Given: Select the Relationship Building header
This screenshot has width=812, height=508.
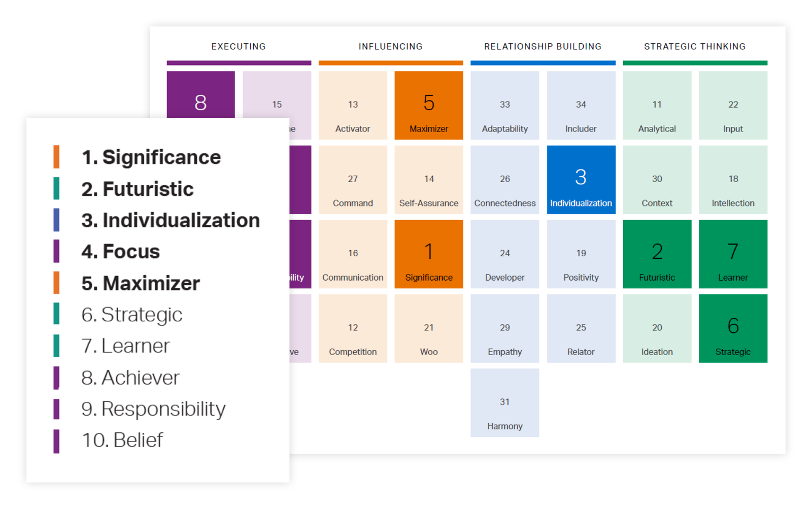Looking at the screenshot, I should [x=543, y=47].
